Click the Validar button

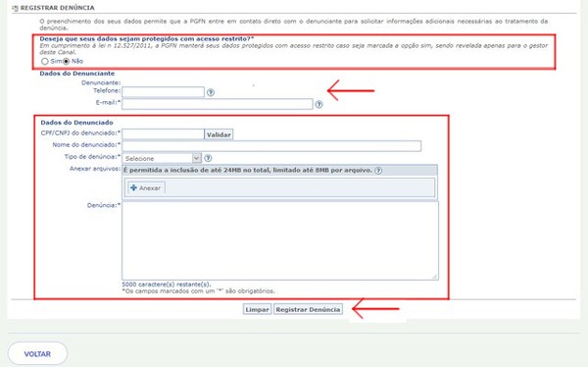219,134
